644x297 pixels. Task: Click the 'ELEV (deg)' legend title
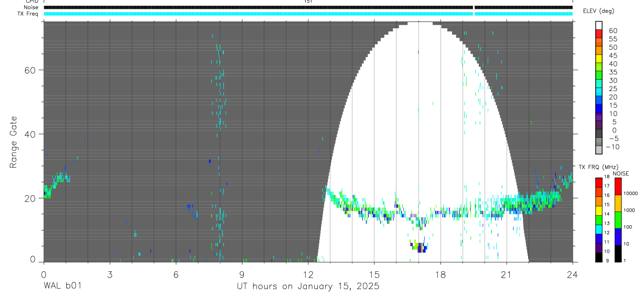(x=598, y=11)
